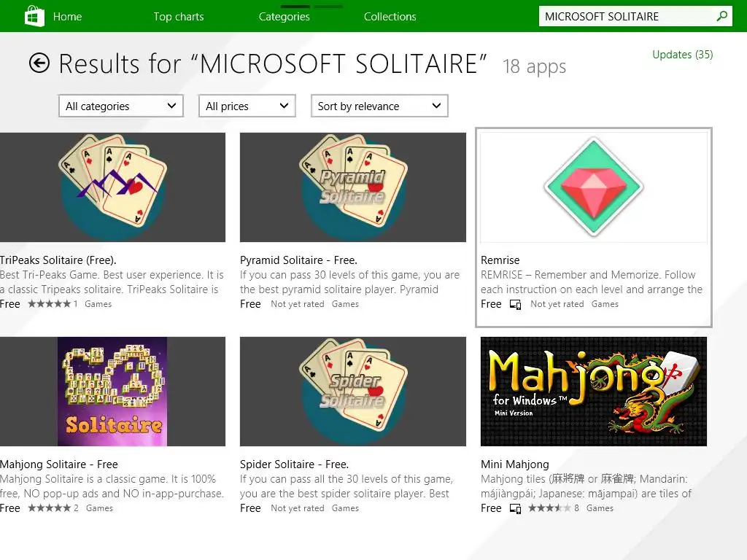Go back using the circled arrow
747x560 pixels.
click(39, 63)
